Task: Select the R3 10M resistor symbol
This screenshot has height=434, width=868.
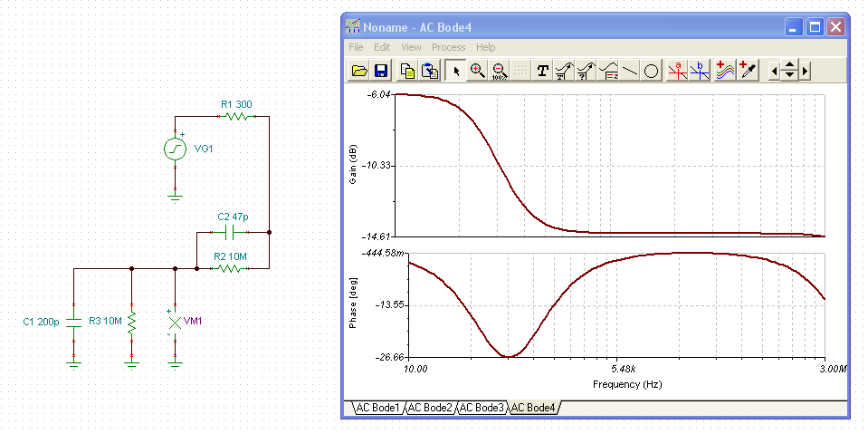Action: [x=131, y=322]
